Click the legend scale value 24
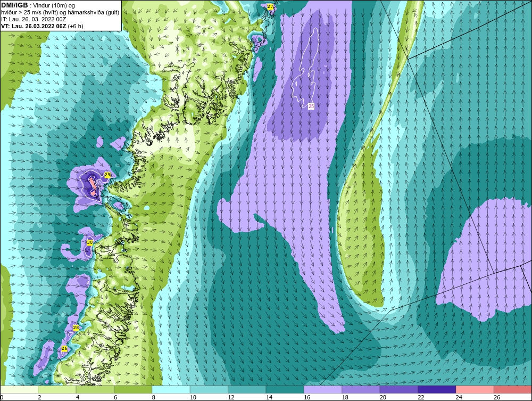The height and width of the screenshot is (401, 532). [x=459, y=397]
